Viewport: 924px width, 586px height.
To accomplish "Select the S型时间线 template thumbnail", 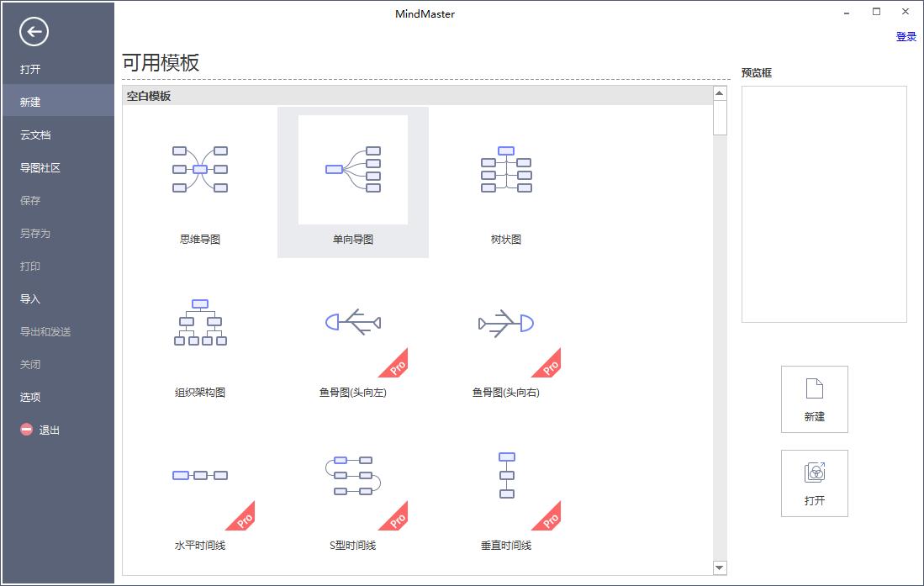I will pos(352,475).
